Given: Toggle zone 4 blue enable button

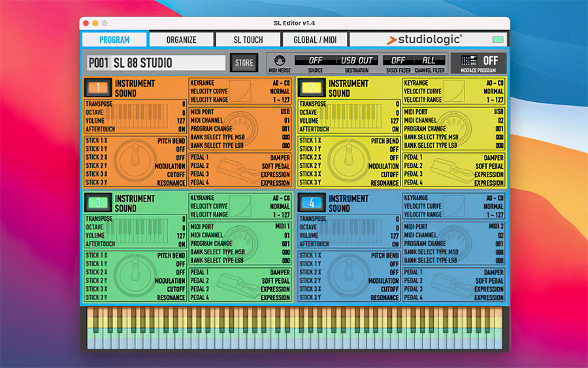Looking at the screenshot, I should click(312, 203).
